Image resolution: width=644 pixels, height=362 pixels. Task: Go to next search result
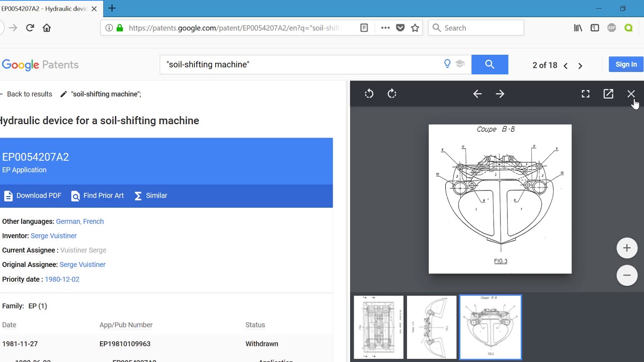[580, 65]
